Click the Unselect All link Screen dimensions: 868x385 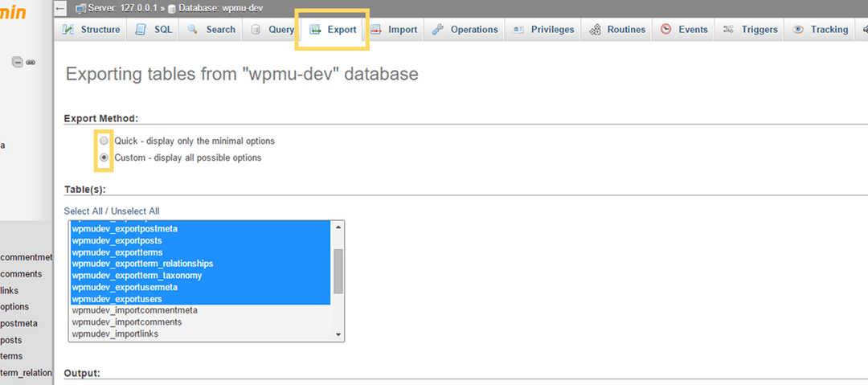tap(135, 211)
